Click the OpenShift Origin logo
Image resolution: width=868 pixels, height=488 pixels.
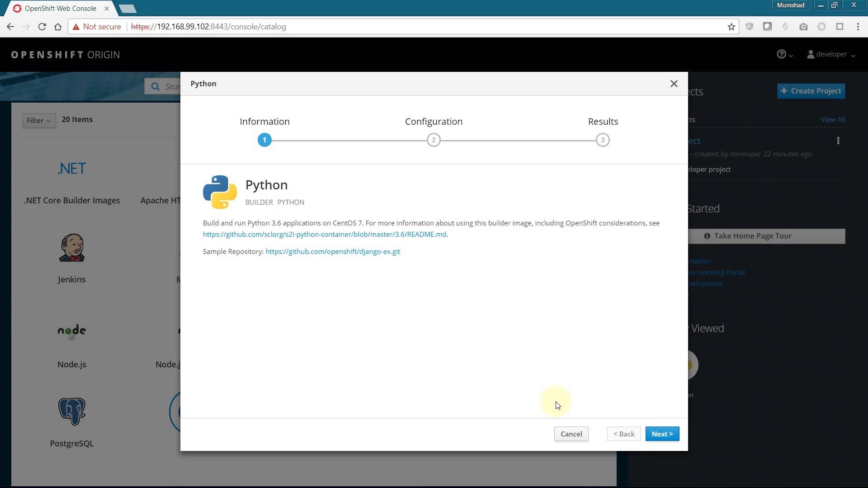point(66,55)
